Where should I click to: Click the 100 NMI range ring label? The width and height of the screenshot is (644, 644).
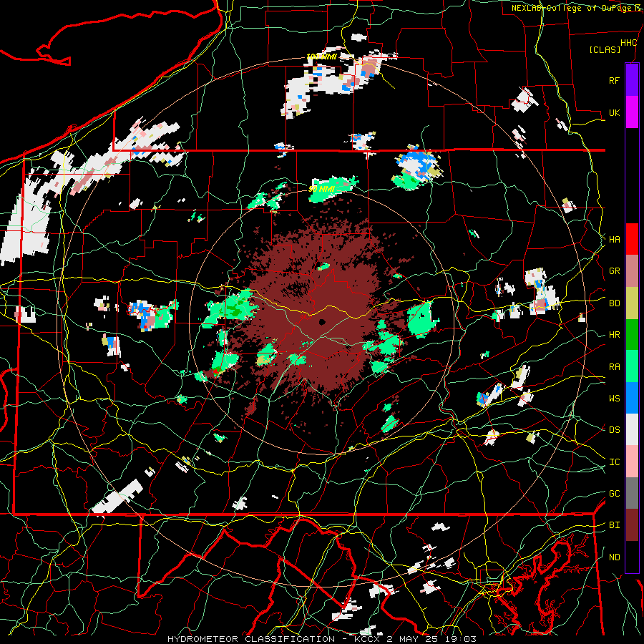(x=321, y=57)
